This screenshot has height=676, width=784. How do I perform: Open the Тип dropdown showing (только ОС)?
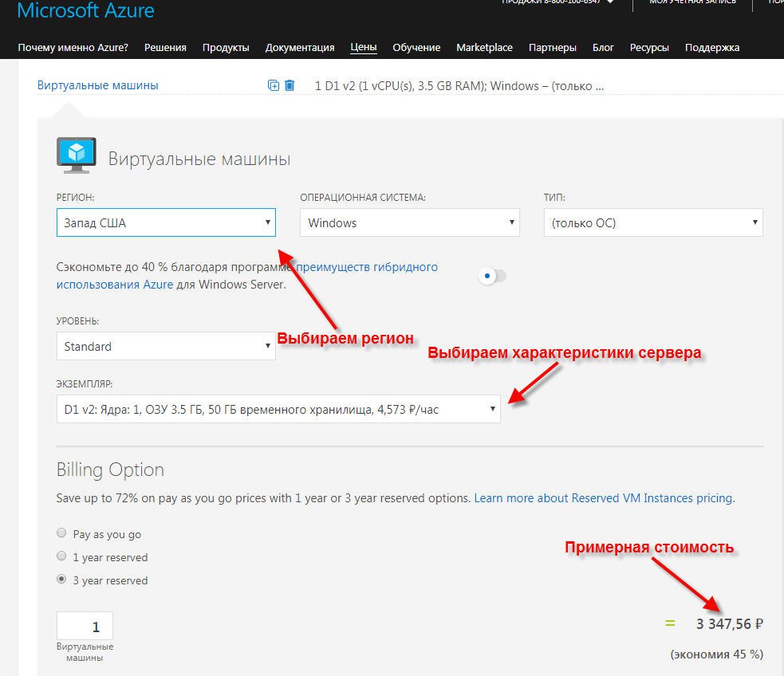pos(652,223)
